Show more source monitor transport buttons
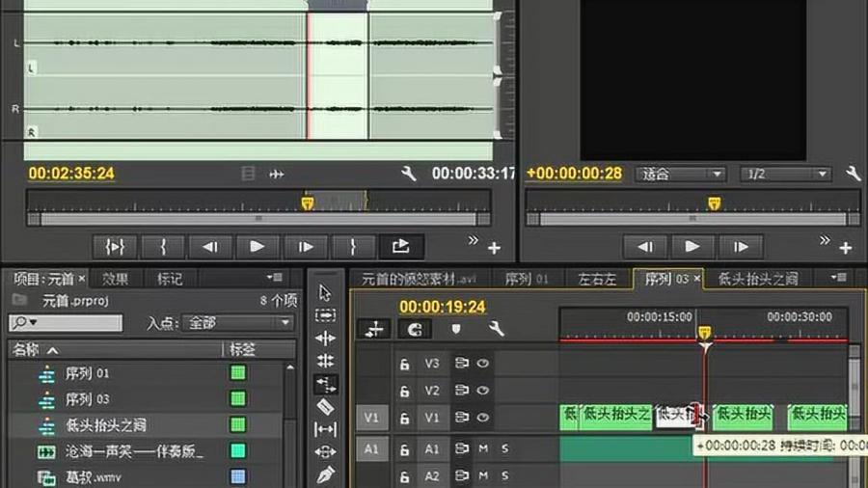The image size is (868, 488). (473, 241)
